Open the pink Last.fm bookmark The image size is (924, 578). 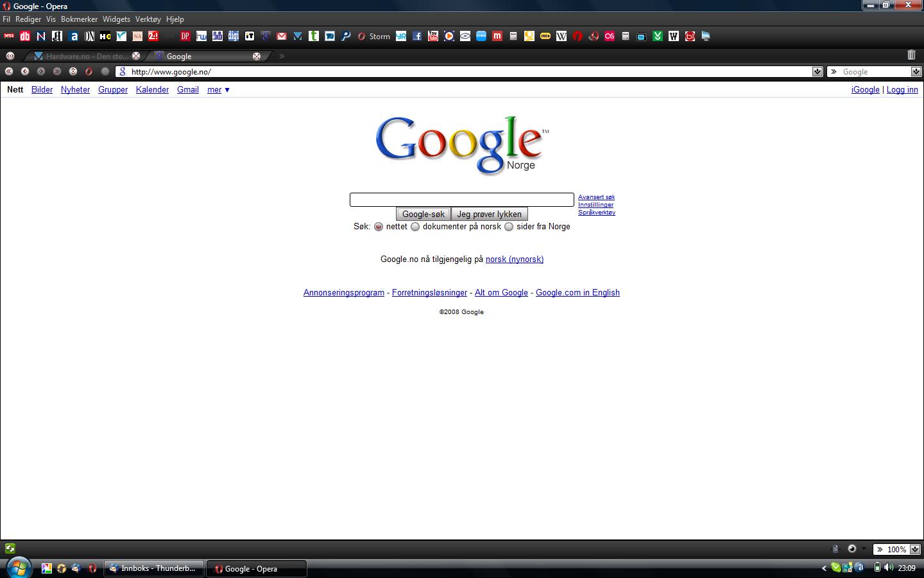610,37
